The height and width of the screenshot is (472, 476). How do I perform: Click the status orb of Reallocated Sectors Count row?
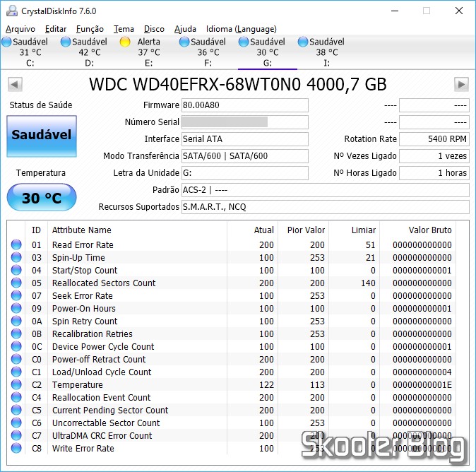tap(16, 283)
